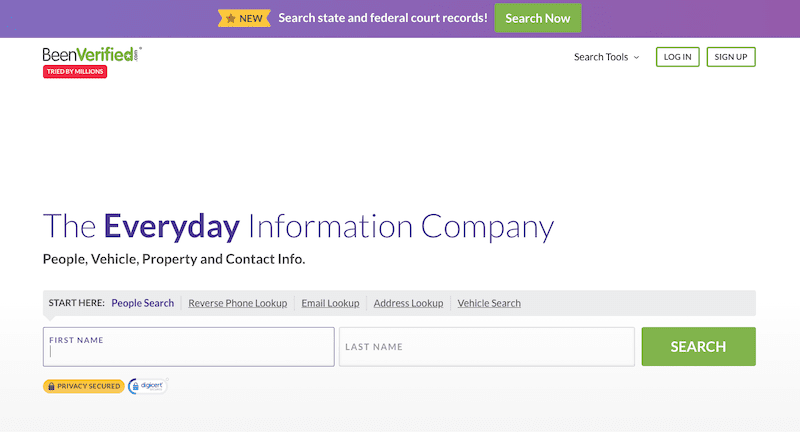Click 'The Everyday Information Company' heading
The width and height of the screenshot is (800, 432).
coord(298,226)
